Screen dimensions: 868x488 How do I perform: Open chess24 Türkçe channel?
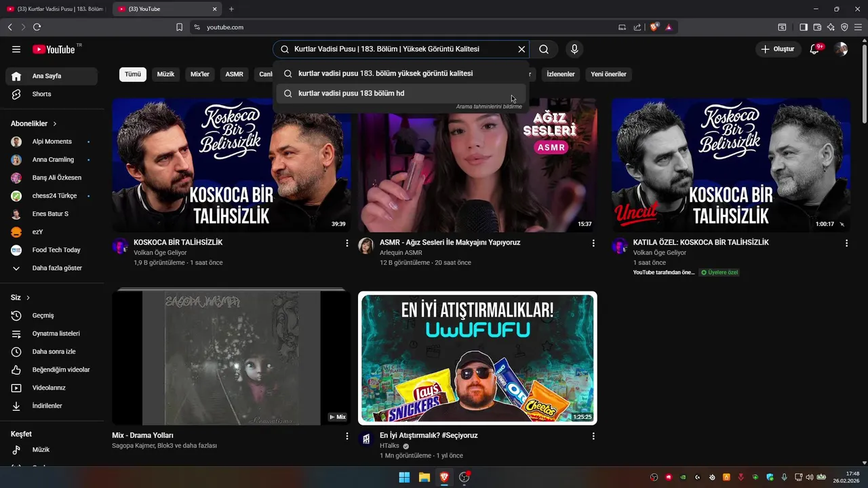tap(52, 196)
